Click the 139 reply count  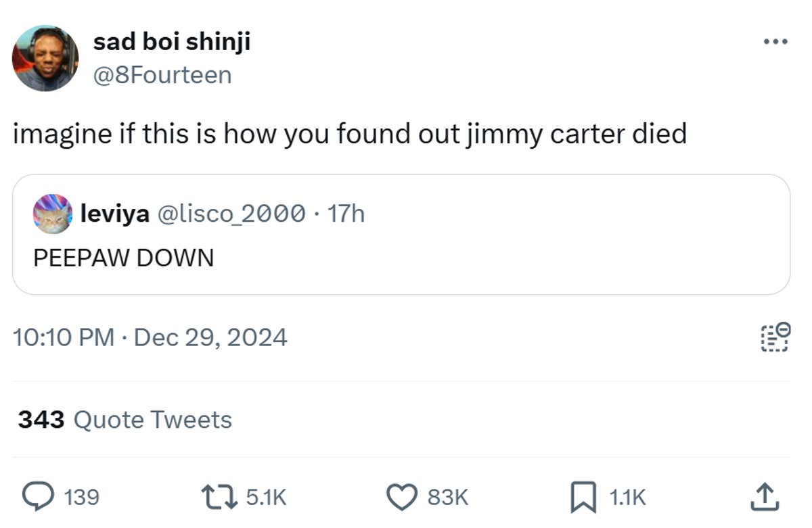(81, 498)
